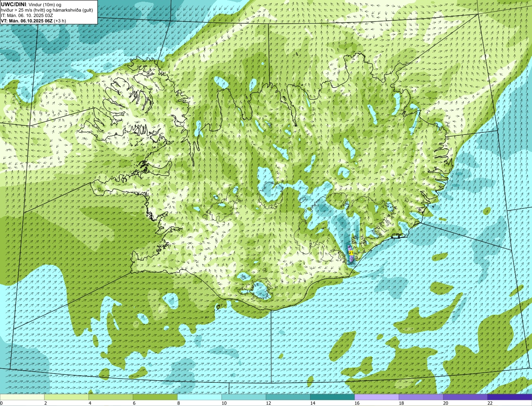Select the 16–18 m/s lavender swatch
This screenshot has width=532, height=406.
click(x=377, y=397)
